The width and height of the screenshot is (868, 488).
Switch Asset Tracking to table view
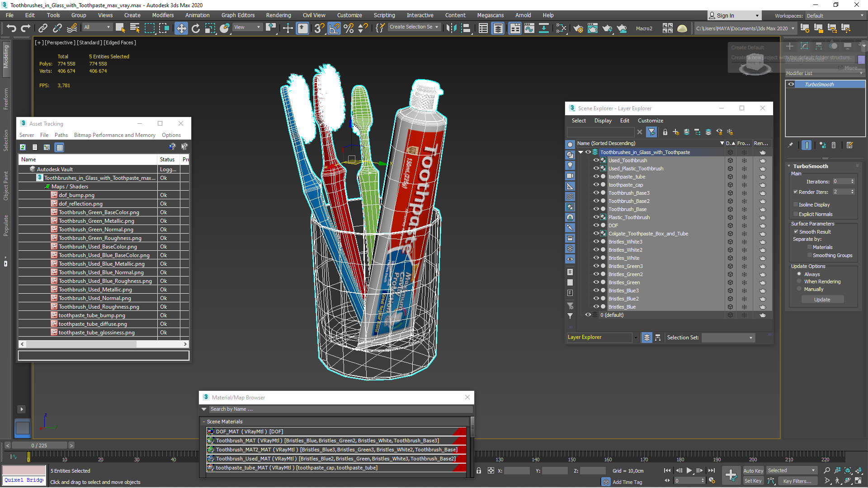(59, 147)
